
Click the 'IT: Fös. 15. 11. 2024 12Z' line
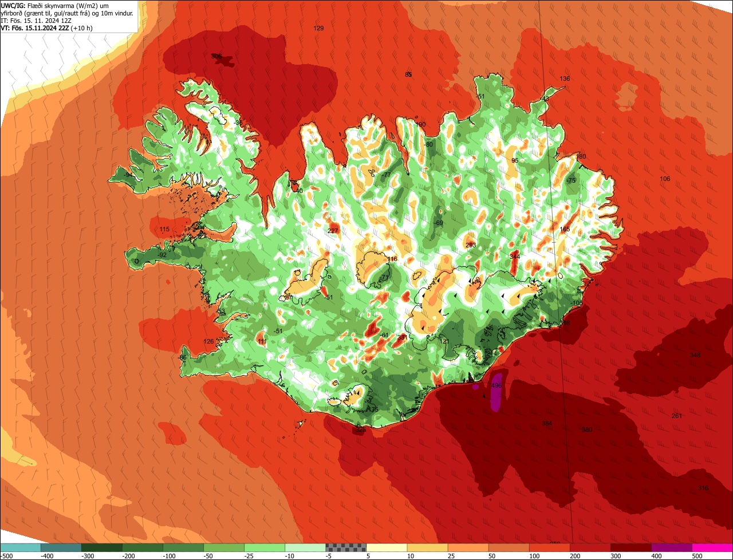coord(37,20)
